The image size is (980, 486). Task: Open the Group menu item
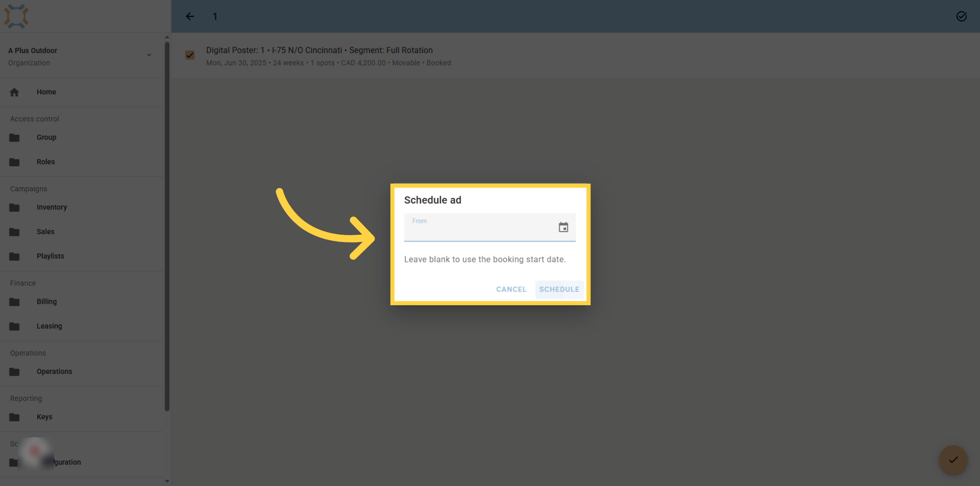click(82, 138)
